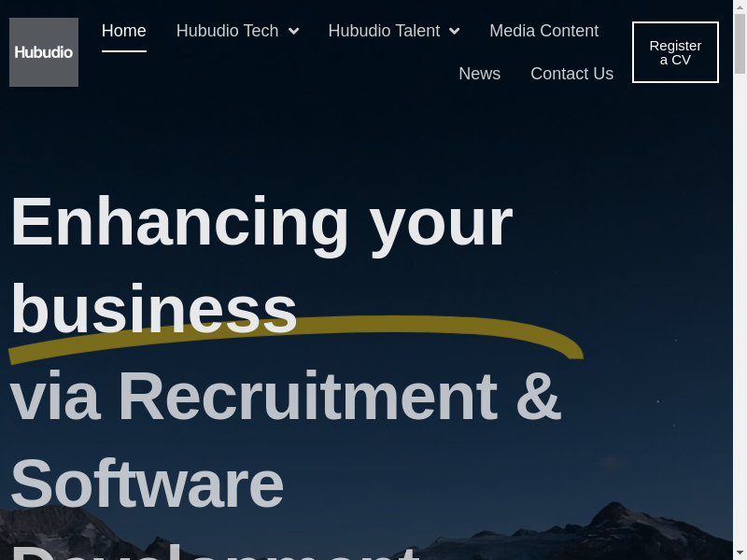Click the word "business" in the headline

click(x=154, y=309)
